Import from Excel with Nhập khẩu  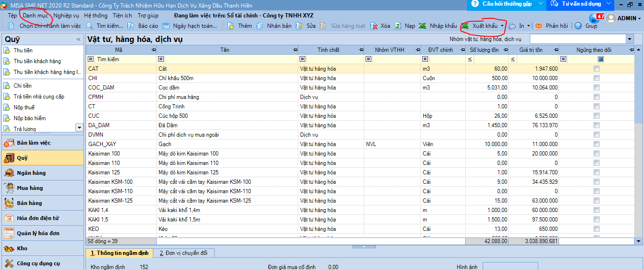pyautogui.click(x=437, y=26)
